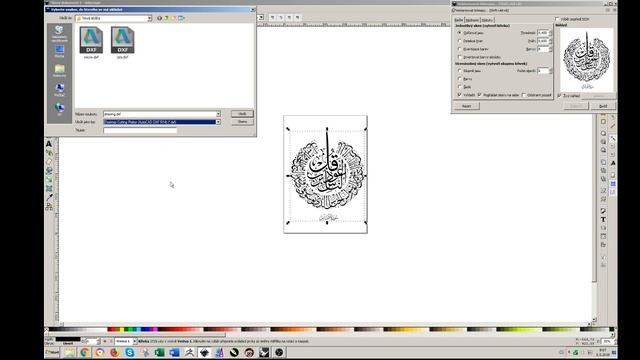Open Text and Font dialog icon on right
This screenshot has width=640, height=360.
(x=603, y=219)
